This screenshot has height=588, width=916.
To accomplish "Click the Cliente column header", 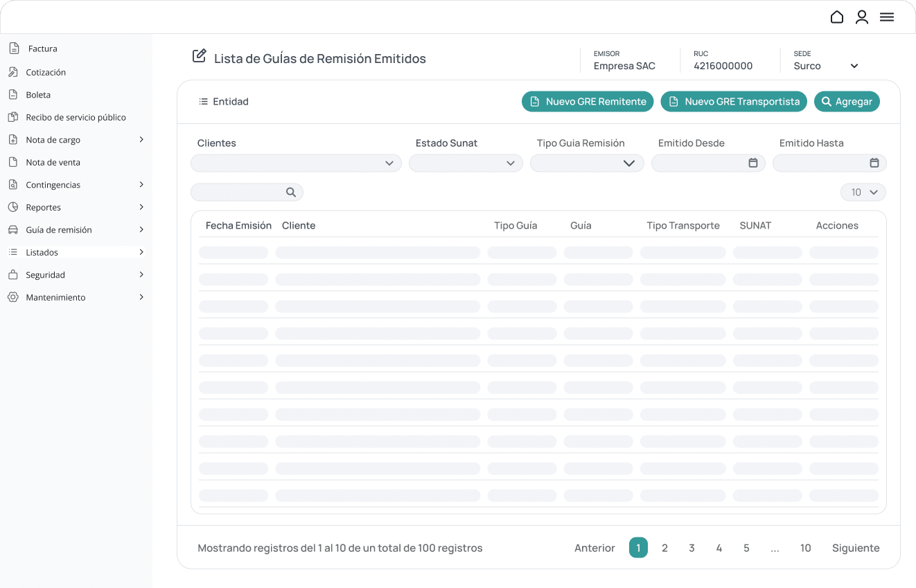I will click(x=299, y=226).
